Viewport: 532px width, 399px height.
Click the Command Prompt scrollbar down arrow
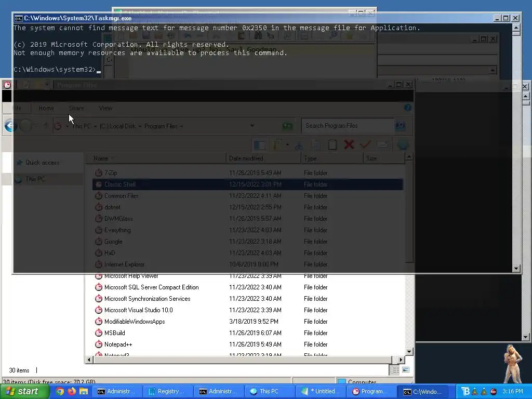[x=516, y=269]
